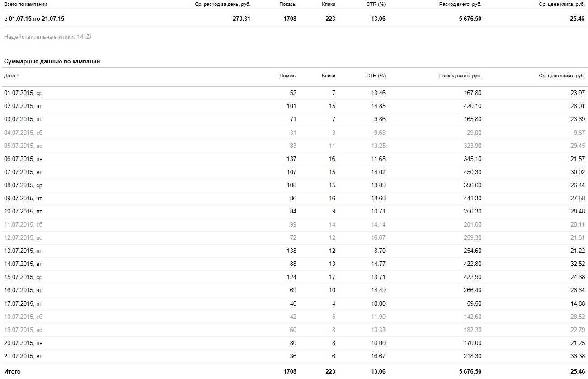Click the total spend value 5 676.50 in summary
This screenshot has height=379, width=588.
(x=470, y=19)
